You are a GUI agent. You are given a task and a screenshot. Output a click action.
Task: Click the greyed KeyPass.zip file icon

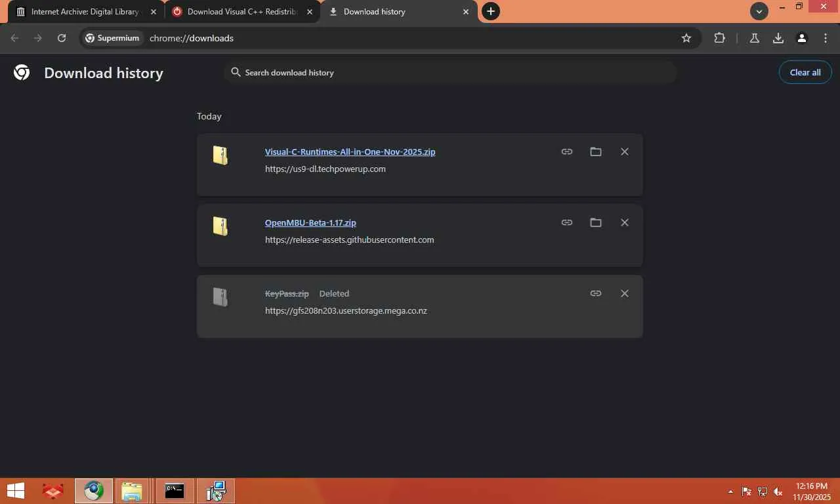(220, 297)
